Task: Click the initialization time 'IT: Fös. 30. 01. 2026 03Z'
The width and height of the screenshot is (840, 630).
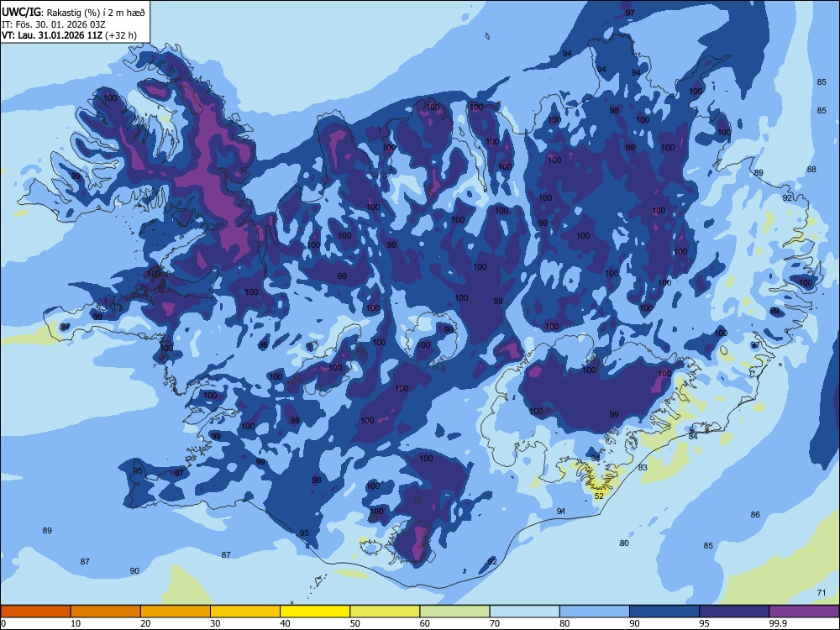Action: click(54, 24)
